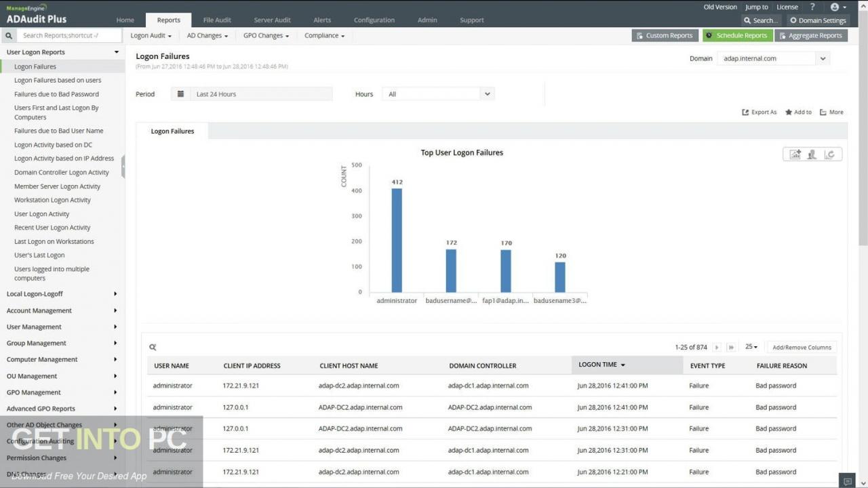Viewport: 868px width, 488px height.
Task: Switch to the Configuration tab
Action: point(374,20)
